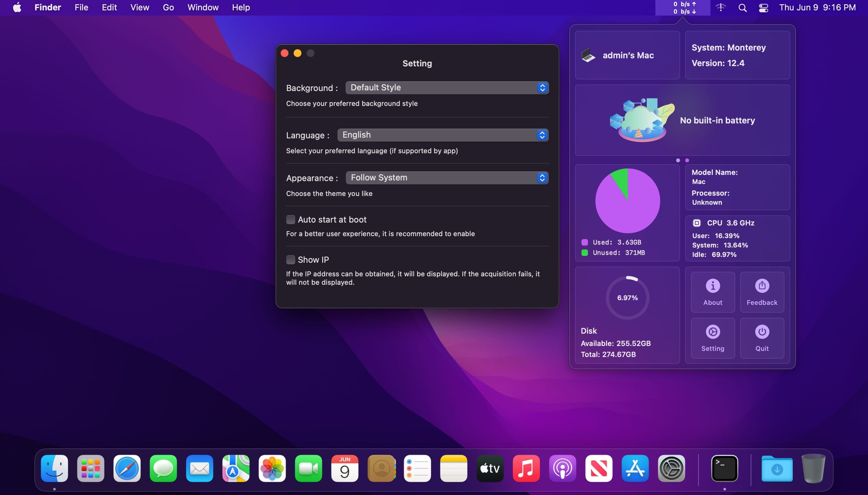The height and width of the screenshot is (495, 868).
Task: Open the Go menu
Action: (x=168, y=7)
